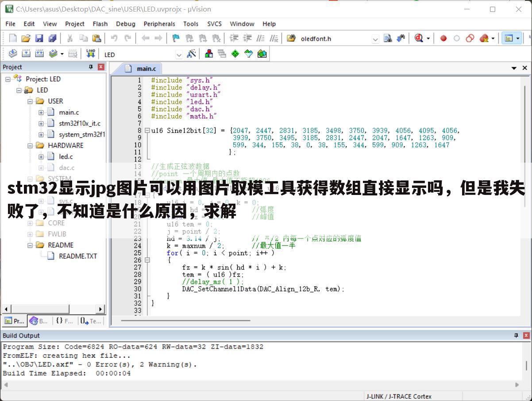Viewport: 532px width, 401px height.
Task: Save current file using floppy icon
Action: [x=39, y=39]
